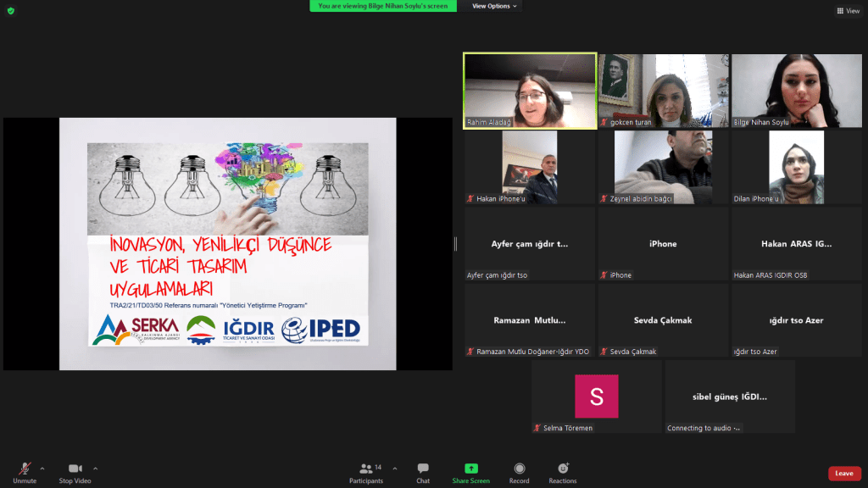Stop the video camera

(x=75, y=472)
